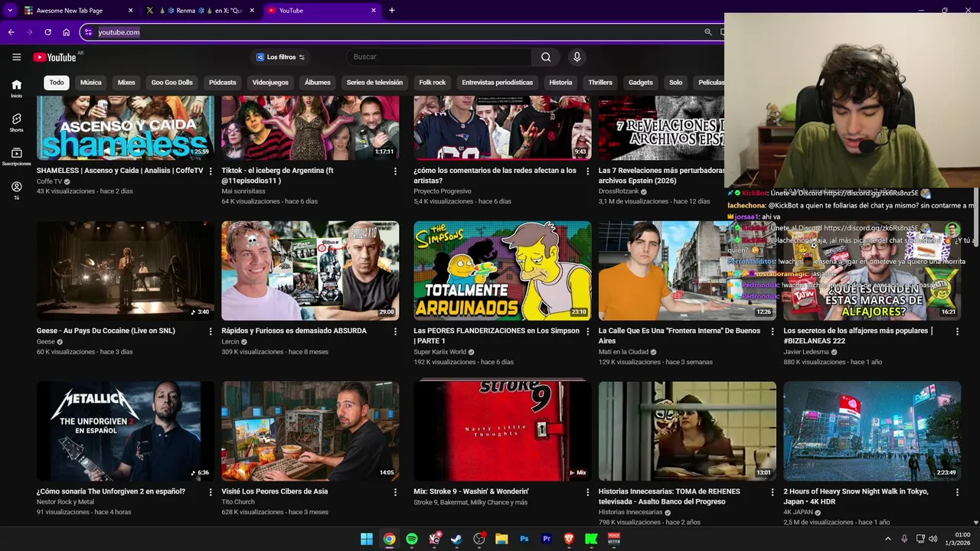Open Brave browser from the taskbar
980x551 pixels.
click(569, 539)
